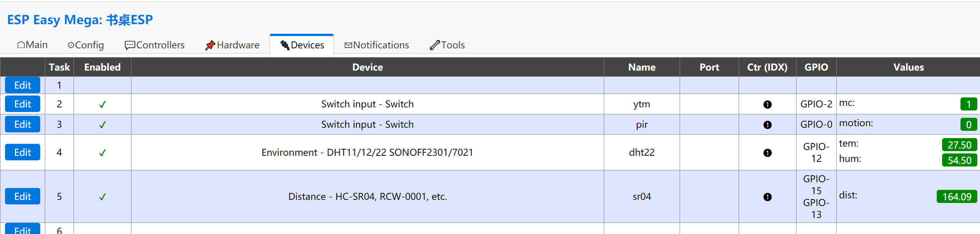Edit the DHT22 environment device
This screenshot has height=234, width=980.
click(x=23, y=152)
